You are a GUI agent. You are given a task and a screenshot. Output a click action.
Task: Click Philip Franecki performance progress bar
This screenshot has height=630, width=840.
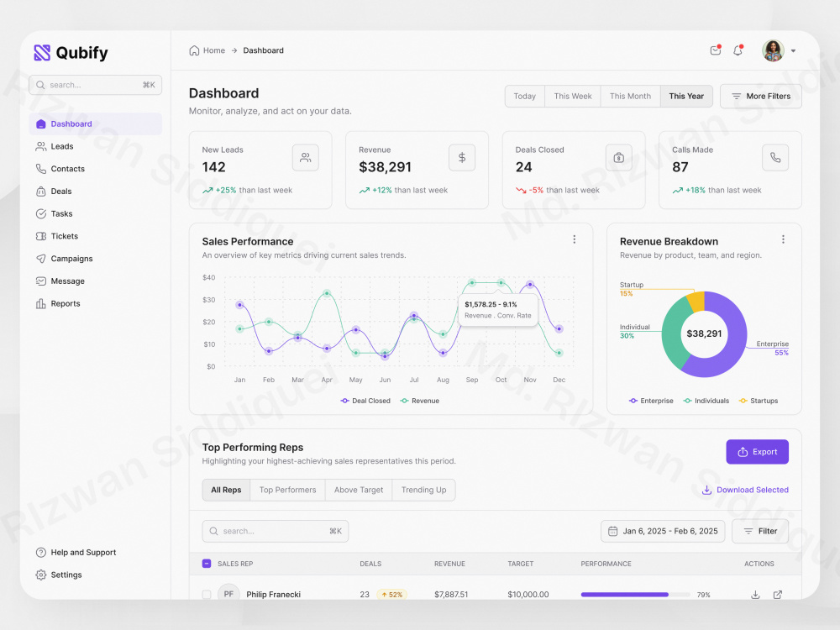[x=635, y=595]
